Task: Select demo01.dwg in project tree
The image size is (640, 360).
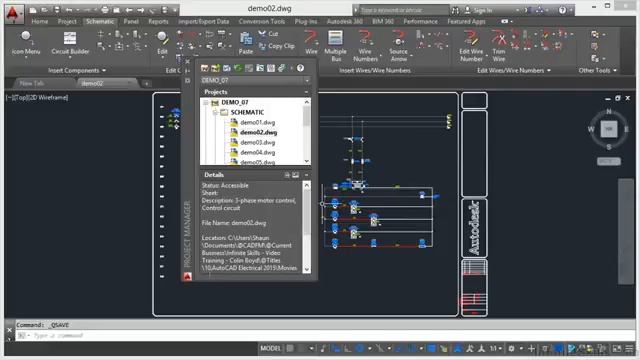Action: [x=257, y=122]
